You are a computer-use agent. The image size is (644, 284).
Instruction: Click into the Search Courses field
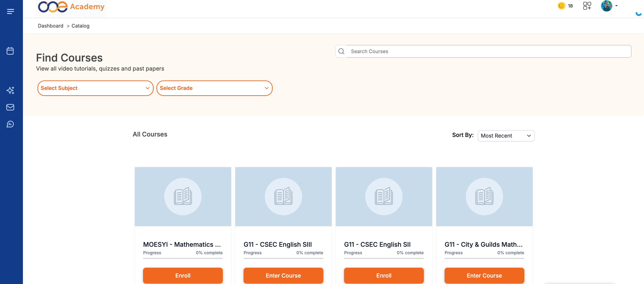489,51
